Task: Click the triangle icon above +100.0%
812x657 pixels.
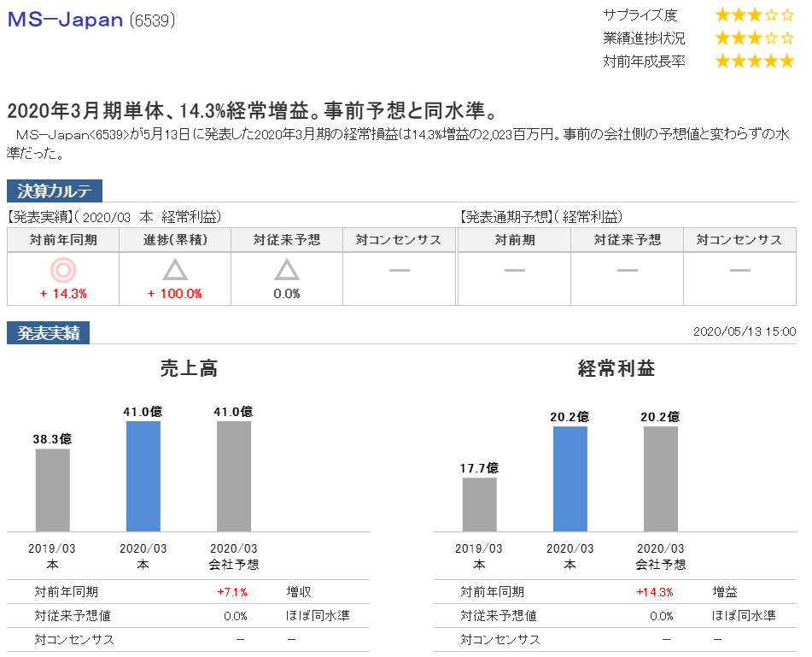Action: [175, 270]
